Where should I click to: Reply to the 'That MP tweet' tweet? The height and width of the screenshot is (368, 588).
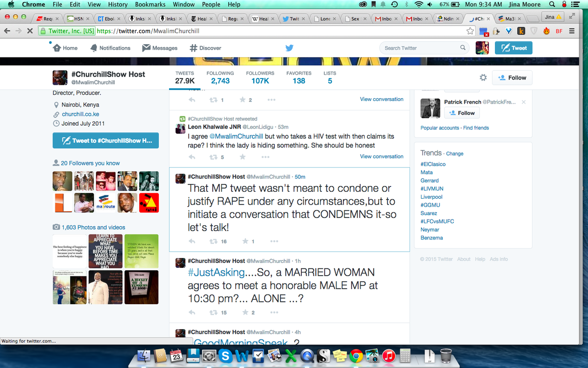point(192,241)
